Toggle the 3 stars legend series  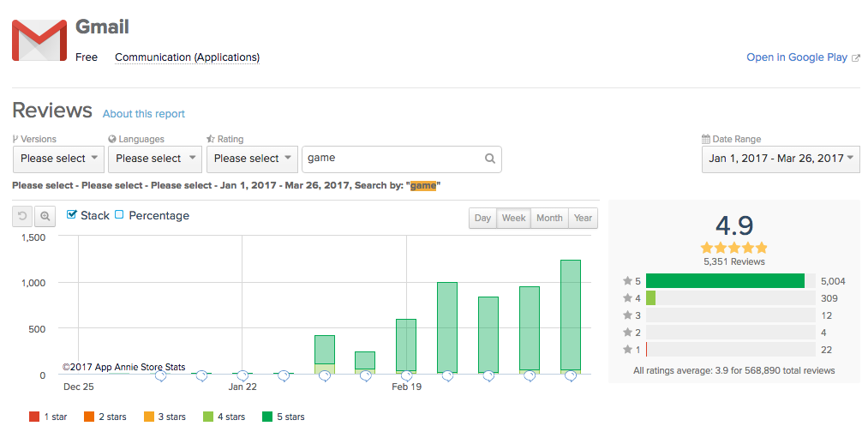click(x=165, y=417)
